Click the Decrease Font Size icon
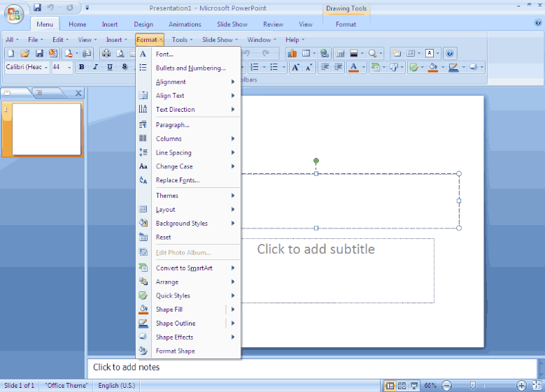545x392 pixels. pyautogui.click(x=309, y=67)
